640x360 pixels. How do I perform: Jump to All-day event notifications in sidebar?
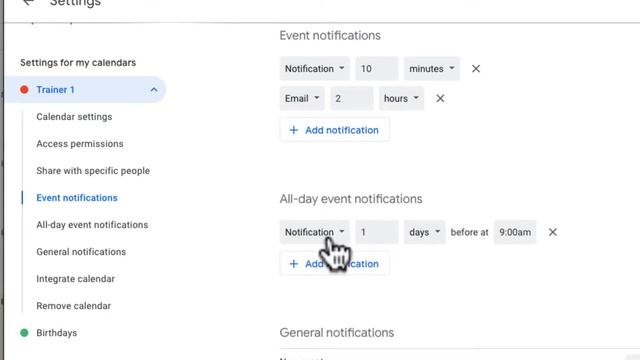click(x=92, y=225)
